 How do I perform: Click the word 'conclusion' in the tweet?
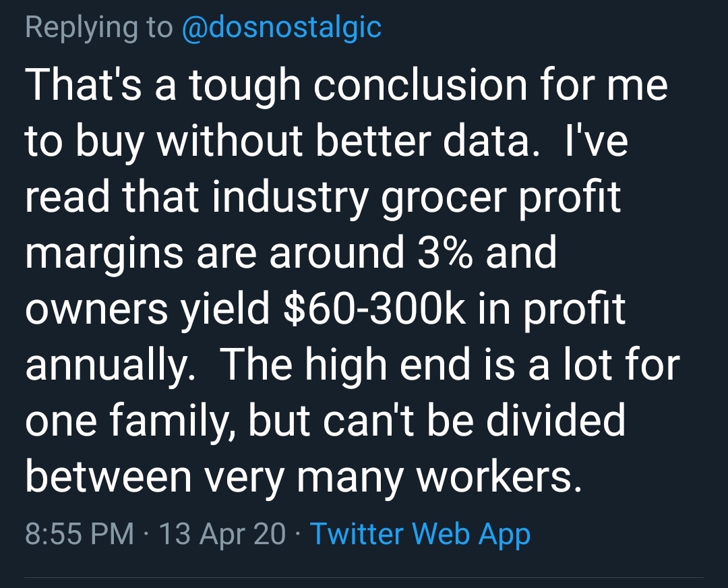point(421,86)
